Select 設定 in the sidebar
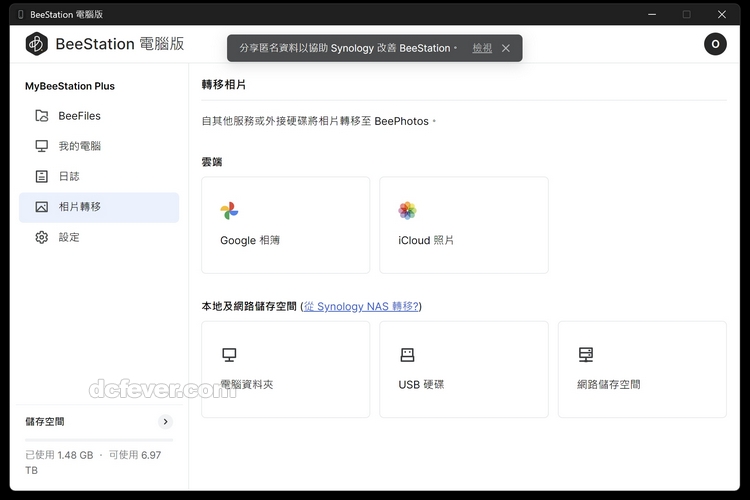750x500 pixels. [x=99, y=237]
